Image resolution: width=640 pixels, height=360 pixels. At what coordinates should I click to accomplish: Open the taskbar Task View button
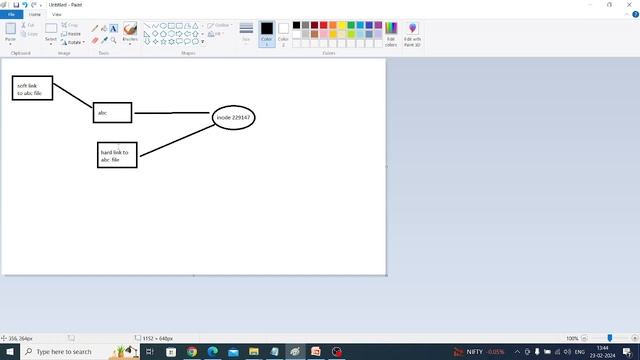click(150, 351)
